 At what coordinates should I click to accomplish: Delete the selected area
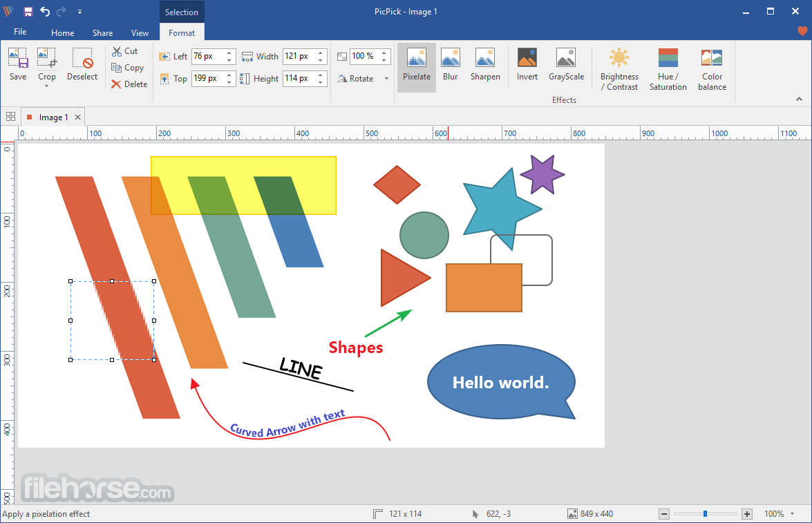(129, 84)
